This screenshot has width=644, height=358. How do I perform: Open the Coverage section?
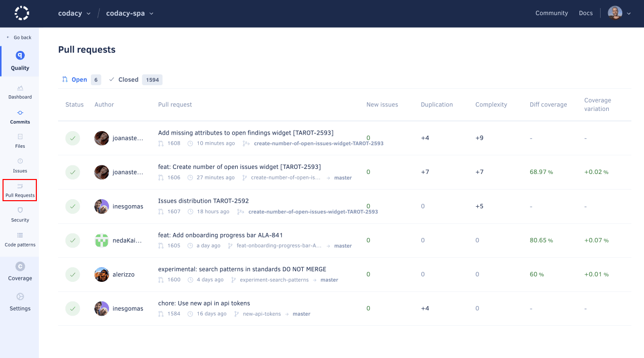20,271
